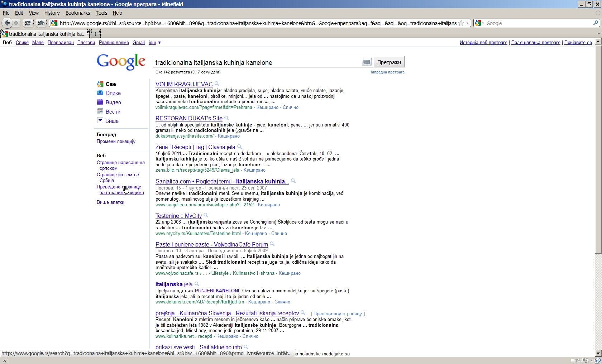Preview the Žena Recepti result with magnifier

[x=239, y=147]
